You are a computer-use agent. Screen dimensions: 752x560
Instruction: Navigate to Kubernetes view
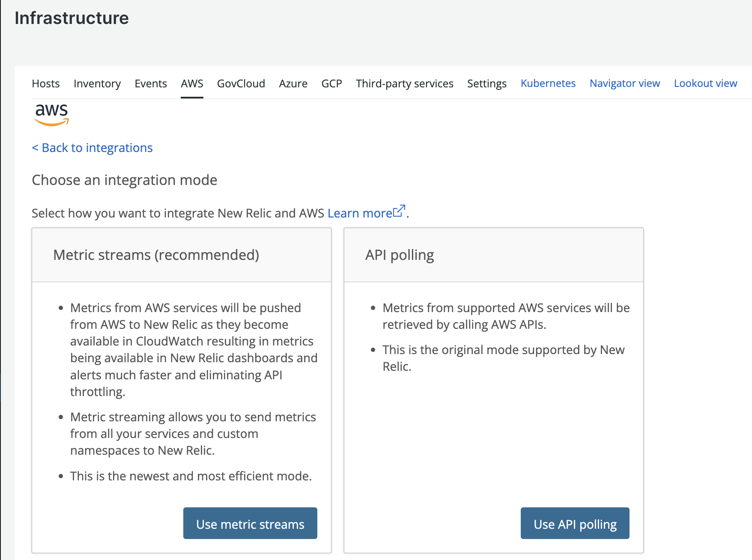click(548, 83)
